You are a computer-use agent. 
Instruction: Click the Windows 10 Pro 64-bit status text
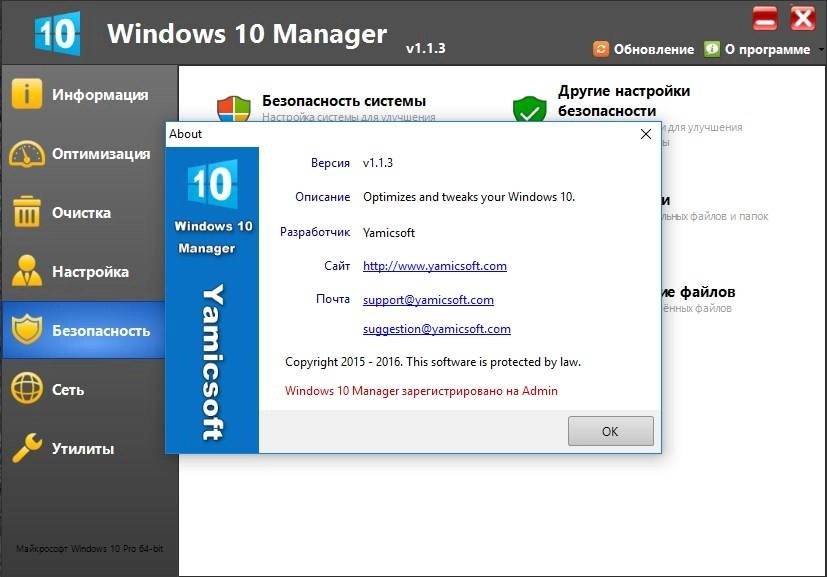click(90, 549)
